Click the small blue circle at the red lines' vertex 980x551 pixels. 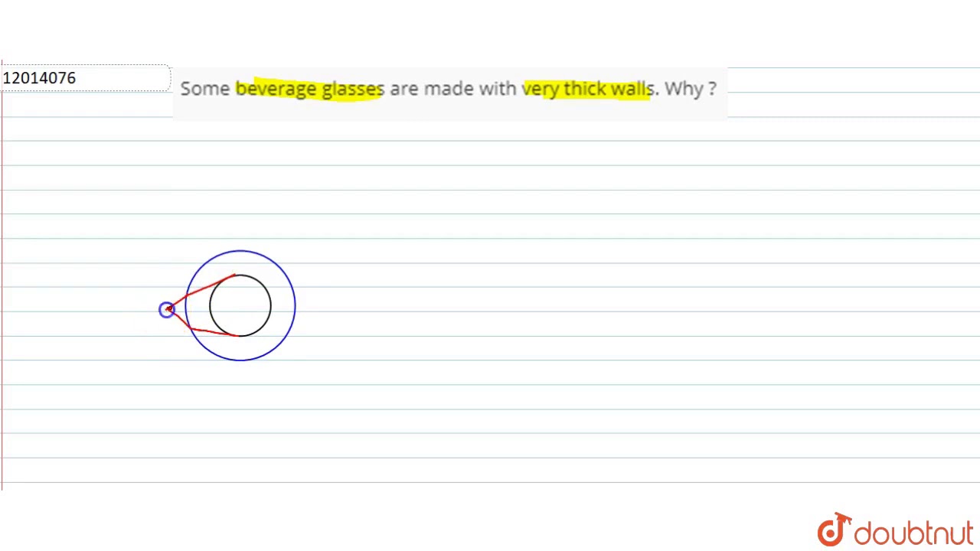coord(166,309)
